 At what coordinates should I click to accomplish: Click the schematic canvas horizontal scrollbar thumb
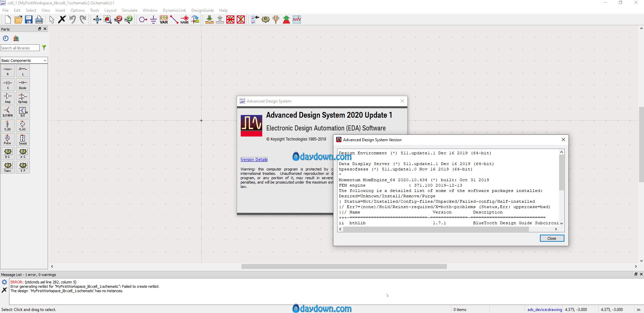[x=344, y=266]
